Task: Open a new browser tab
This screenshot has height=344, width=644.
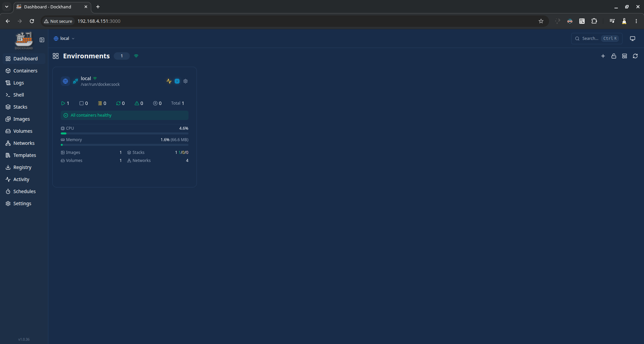Action: tap(98, 7)
